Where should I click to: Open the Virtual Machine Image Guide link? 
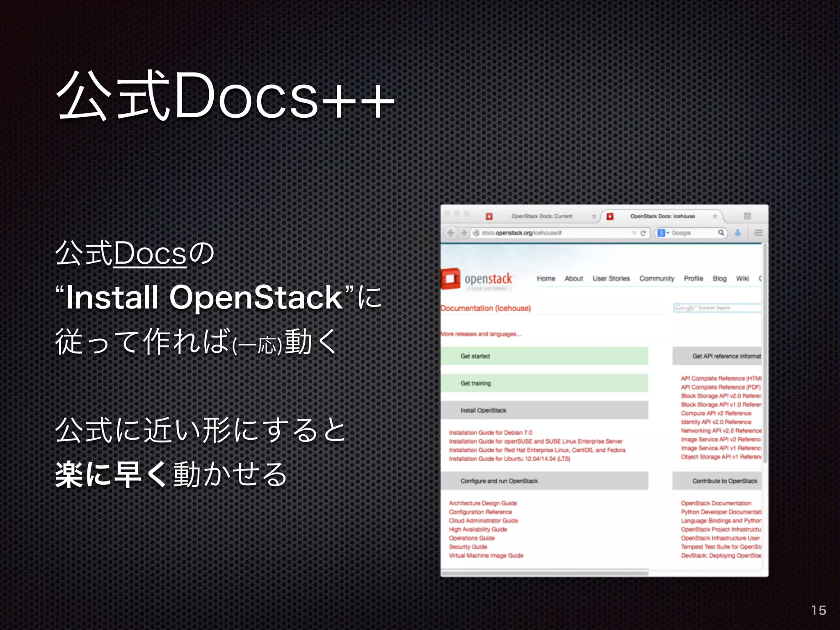tap(486, 555)
